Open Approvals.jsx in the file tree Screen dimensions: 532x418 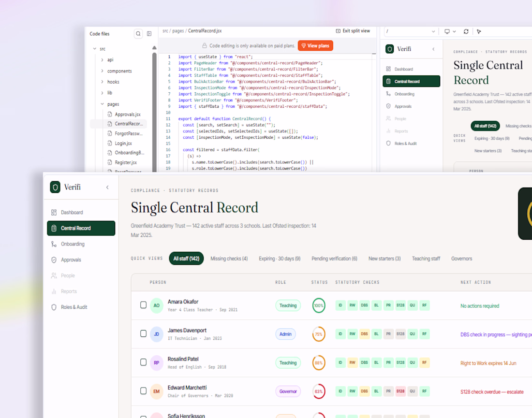[x=124, y=115]
